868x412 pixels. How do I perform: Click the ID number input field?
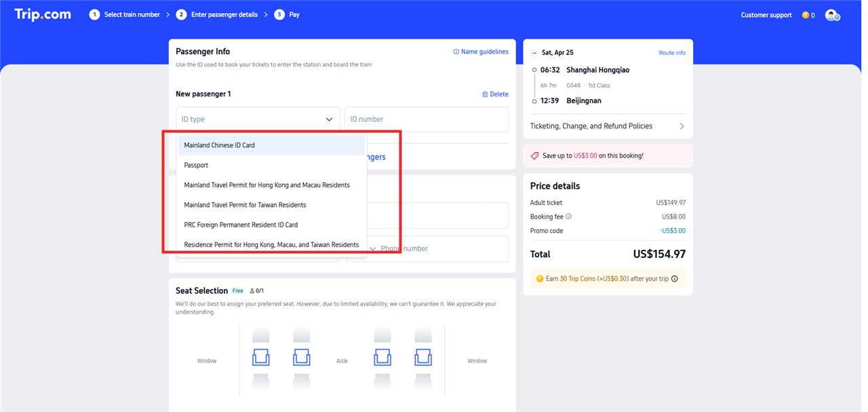[x=426, y=119]
